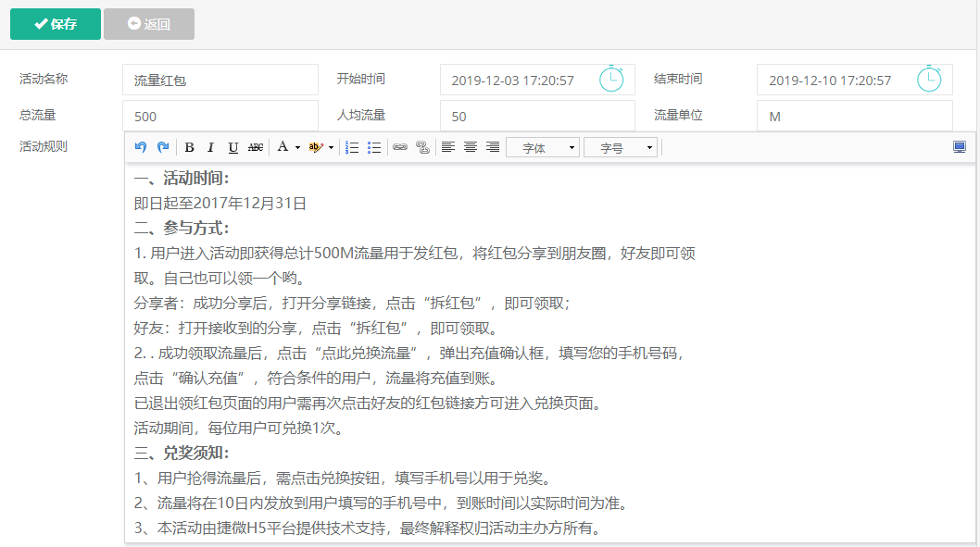Image resolution: width=980 pixels, height=547 pixels.
Task: Click the heading 一、活动时间：
Action: pyautogui.click(x=182, y=179)
